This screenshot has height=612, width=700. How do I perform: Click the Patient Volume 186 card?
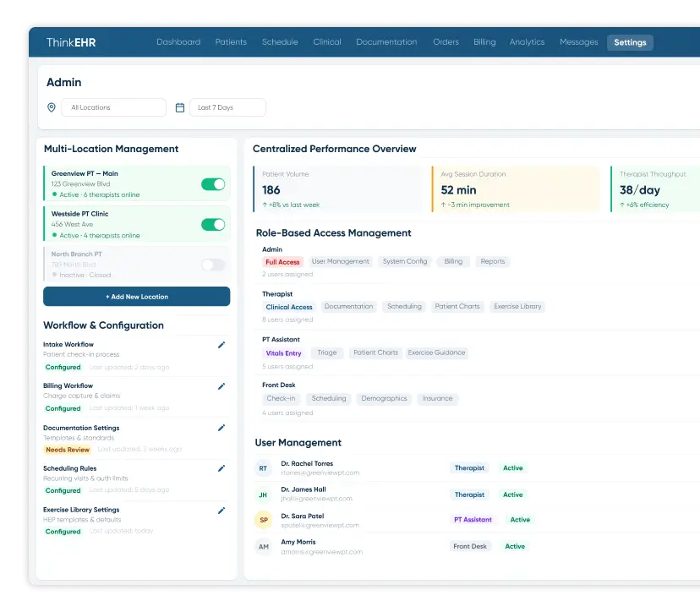337,189
